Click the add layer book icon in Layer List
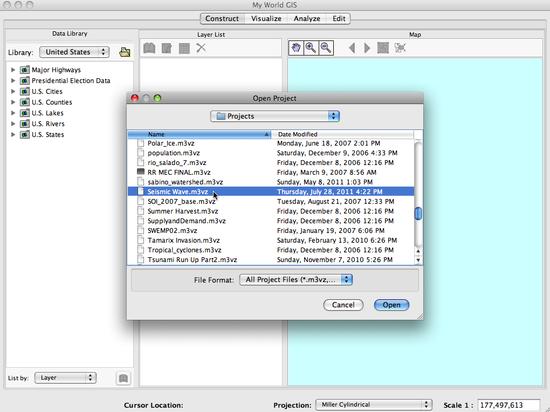 pos(149,48)
